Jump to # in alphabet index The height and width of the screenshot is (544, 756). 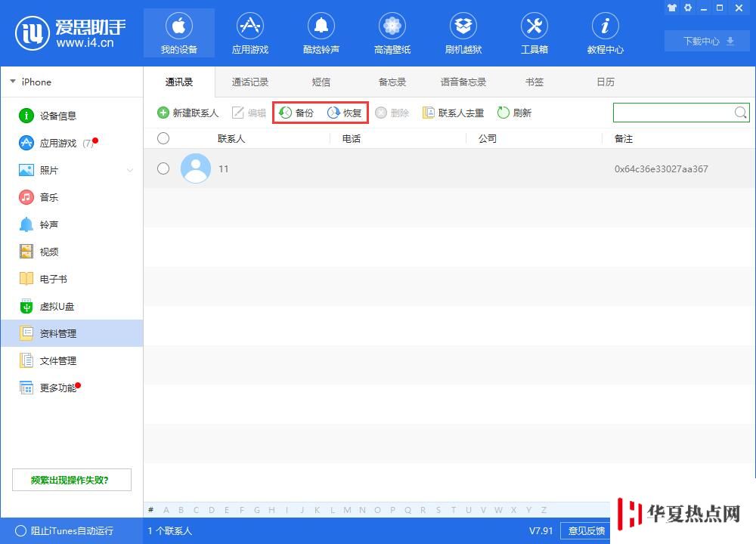pyautogui.click(x=151, y=510)
